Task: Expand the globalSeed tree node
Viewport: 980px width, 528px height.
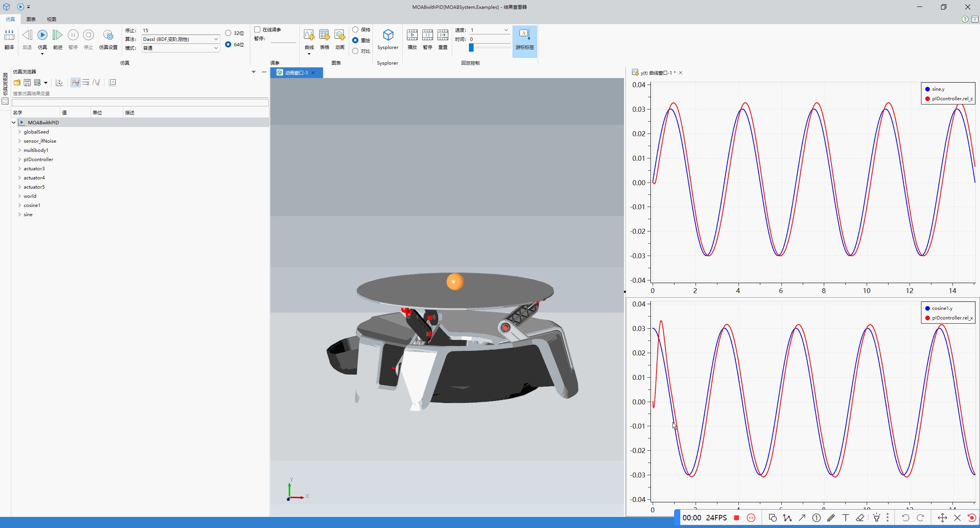Action: click(20, 132)
